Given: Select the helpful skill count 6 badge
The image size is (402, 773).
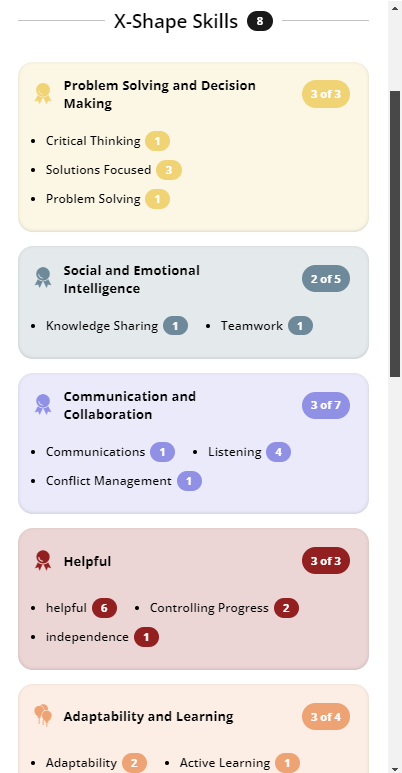Looking at the screenshot, I should pos(104,608).
